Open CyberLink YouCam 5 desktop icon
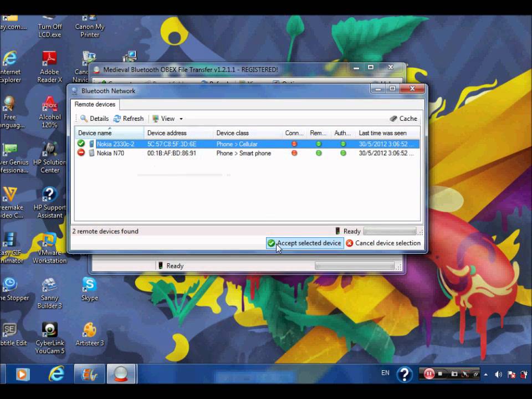This screenshot has height=399, width=532. [49, 338]
